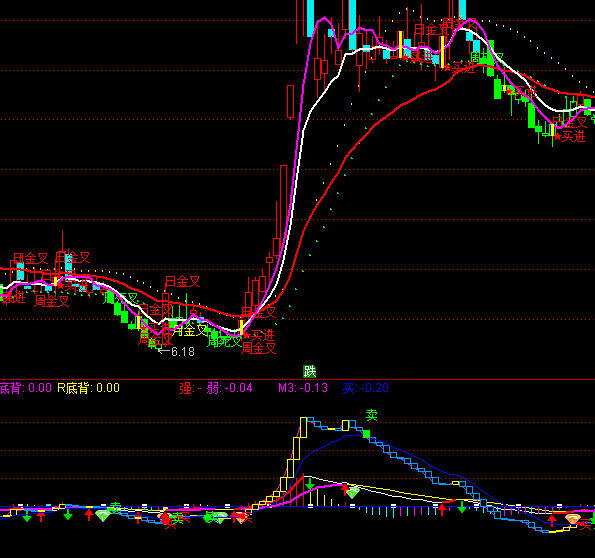Click the yellow candle beside far-right ★买进
The image size is (595, 558).
[x=552, y=130]
